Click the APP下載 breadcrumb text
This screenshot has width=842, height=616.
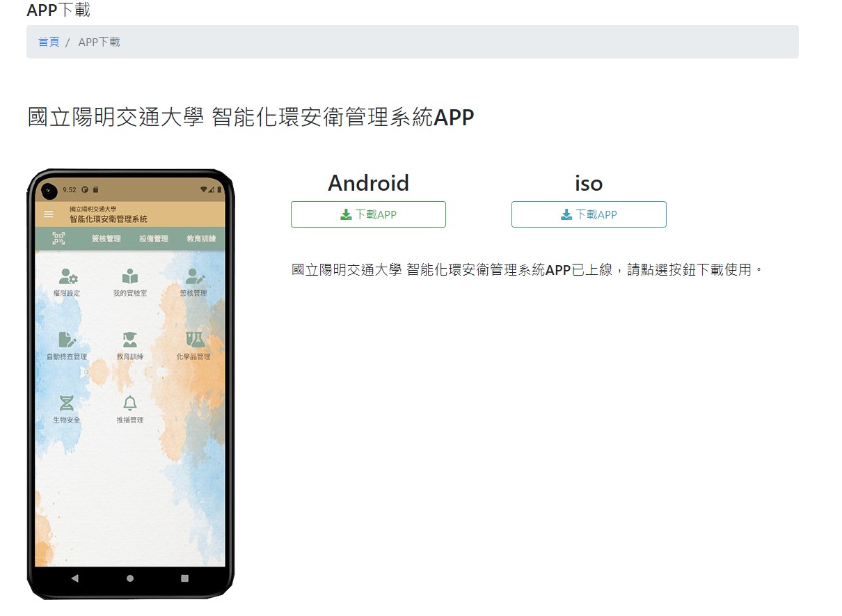point(99,42)
